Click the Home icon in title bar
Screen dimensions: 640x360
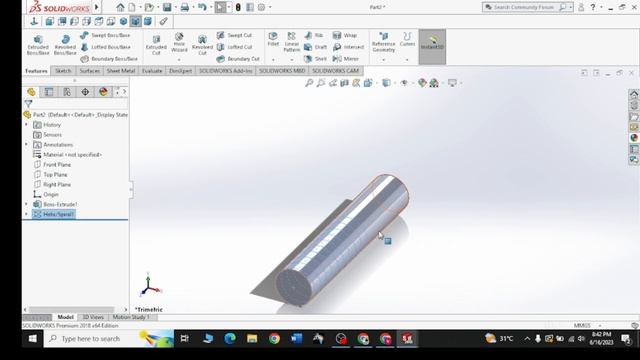point(120,7)
